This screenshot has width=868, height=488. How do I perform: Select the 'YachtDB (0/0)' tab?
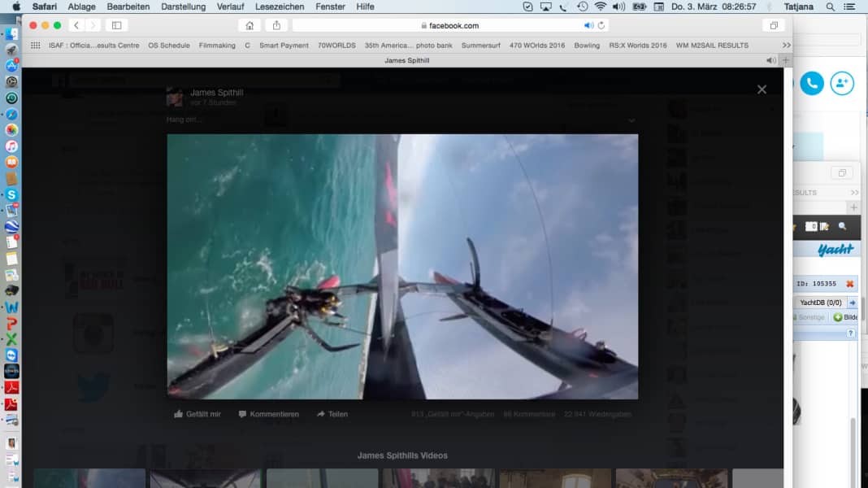821,303
